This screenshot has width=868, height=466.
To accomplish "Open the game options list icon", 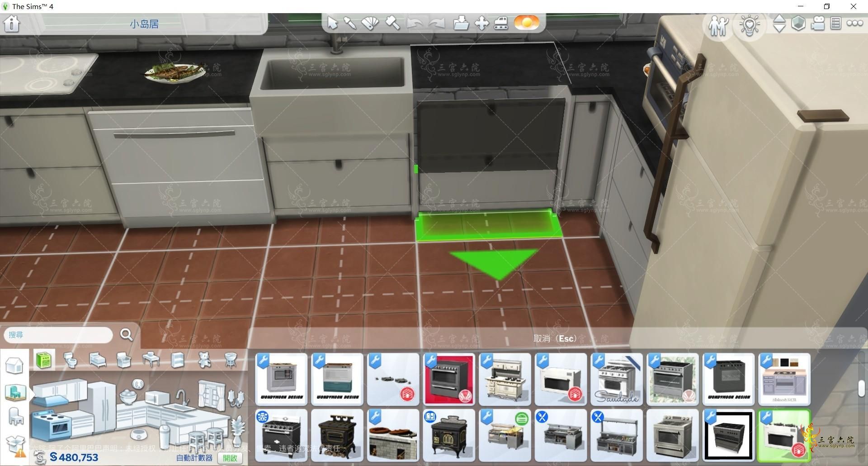I will tap(836, 23).
